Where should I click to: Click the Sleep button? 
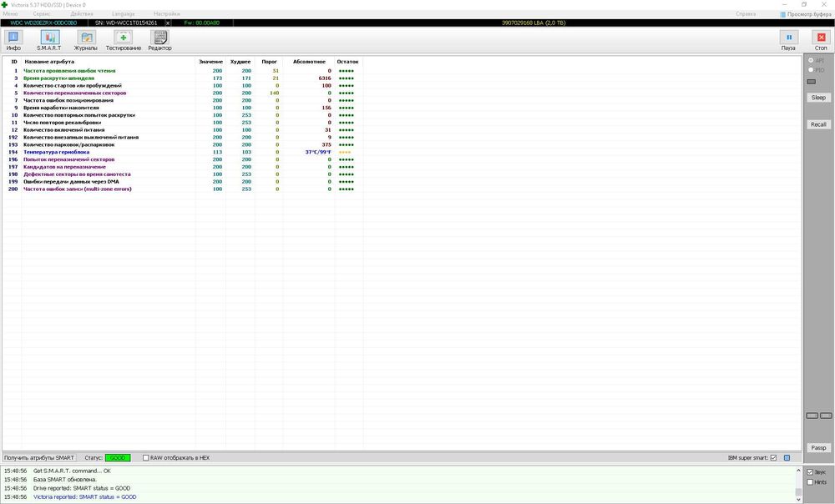coord(818,98)
